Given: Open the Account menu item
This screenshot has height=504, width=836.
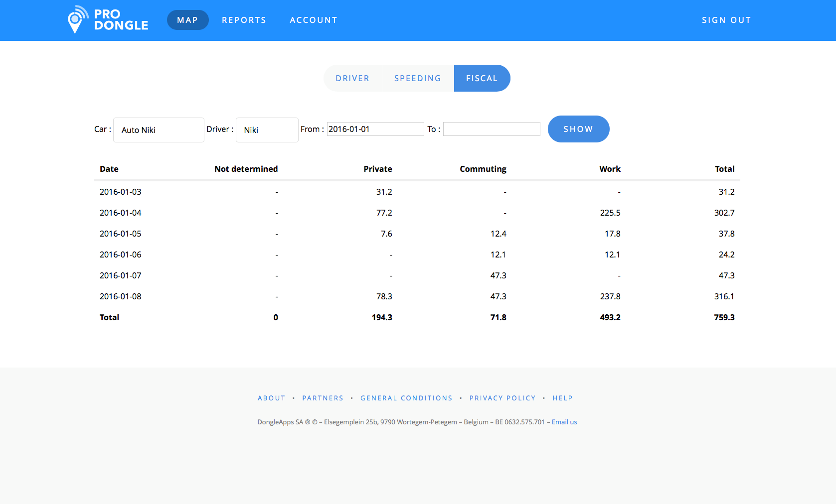Looking at the screenshot, I should (x=314, y=20).
